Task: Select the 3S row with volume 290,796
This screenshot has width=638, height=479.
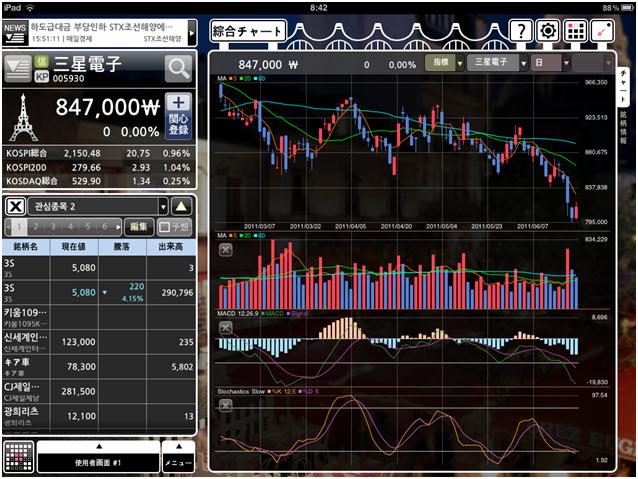Action: pyautogui.click(x=99, y=292)
